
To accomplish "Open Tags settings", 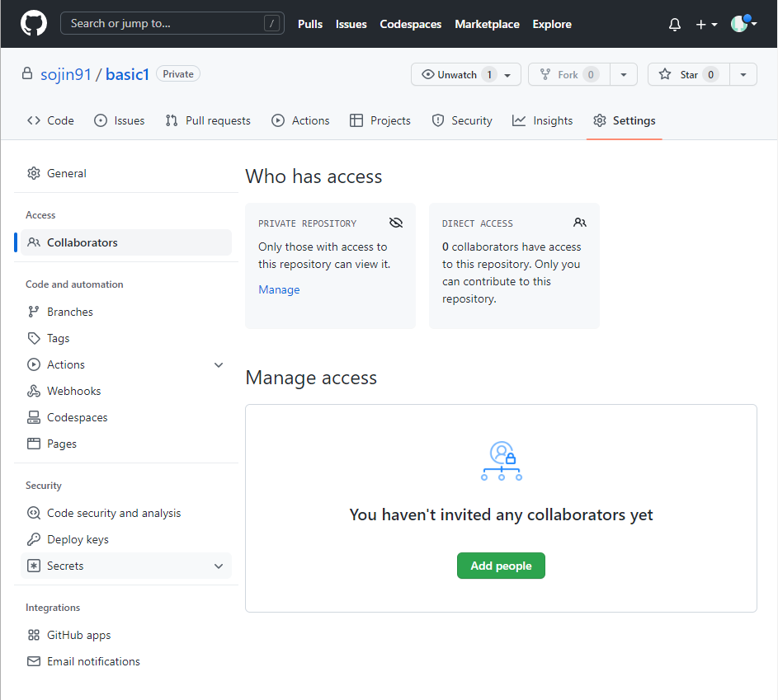I will pyautogui.click(x=126, y=338).
